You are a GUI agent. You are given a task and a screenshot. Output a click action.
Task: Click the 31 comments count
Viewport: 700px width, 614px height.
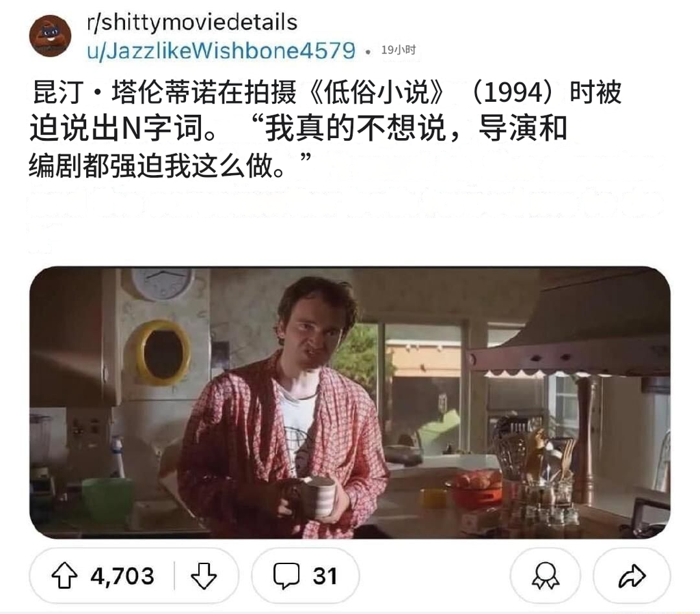(325, 576)
